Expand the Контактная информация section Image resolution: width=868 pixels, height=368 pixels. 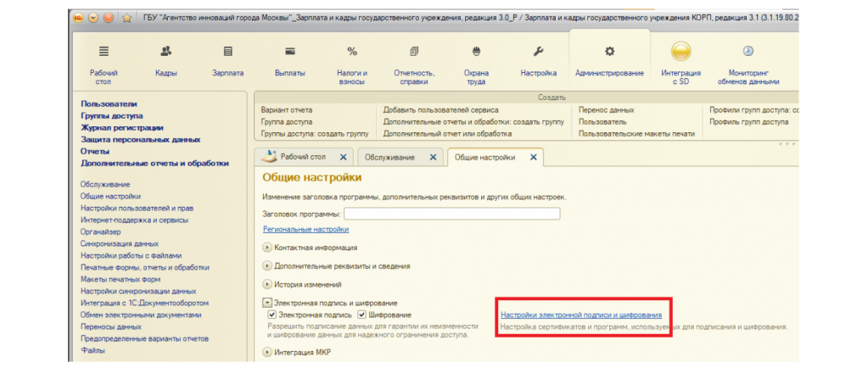(267, 248)
